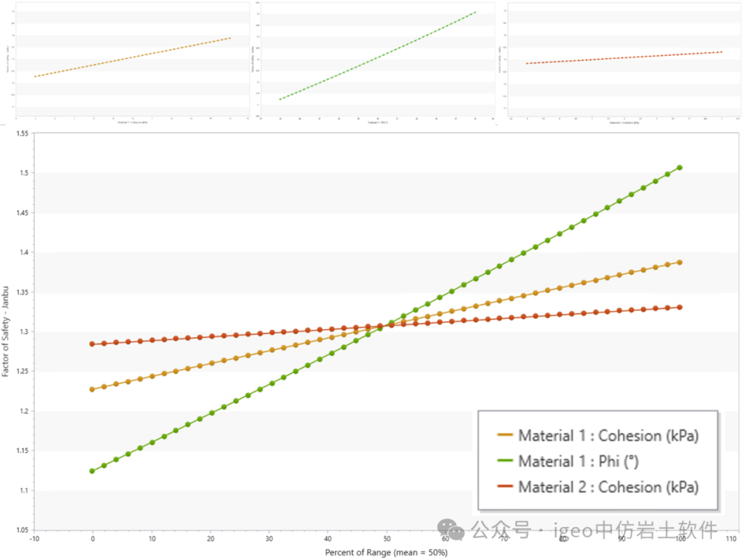The height and width of the screenshot is (560, 742).
Task: Select the Percent of Range axis title
Action: tap(385, 552)
